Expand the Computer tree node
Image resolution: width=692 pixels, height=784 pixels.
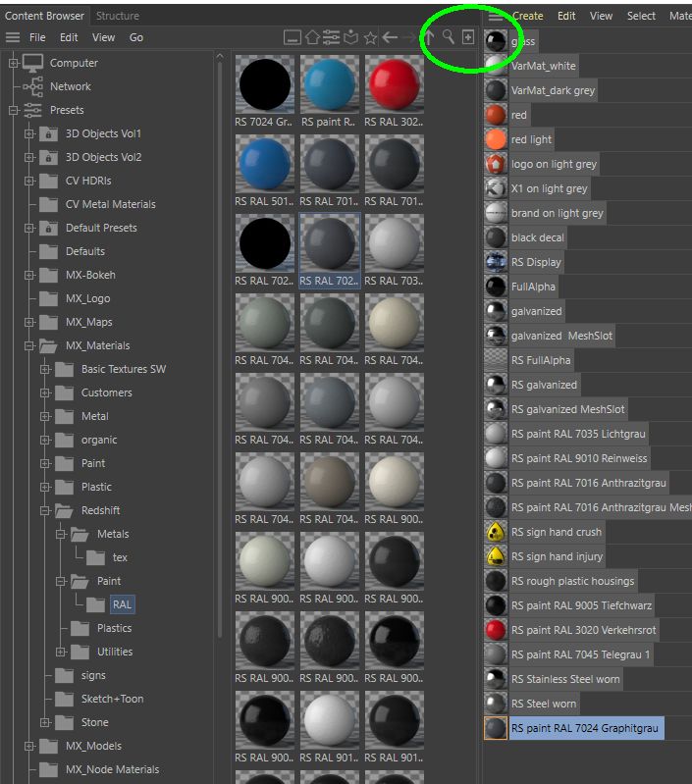[14, 63]
